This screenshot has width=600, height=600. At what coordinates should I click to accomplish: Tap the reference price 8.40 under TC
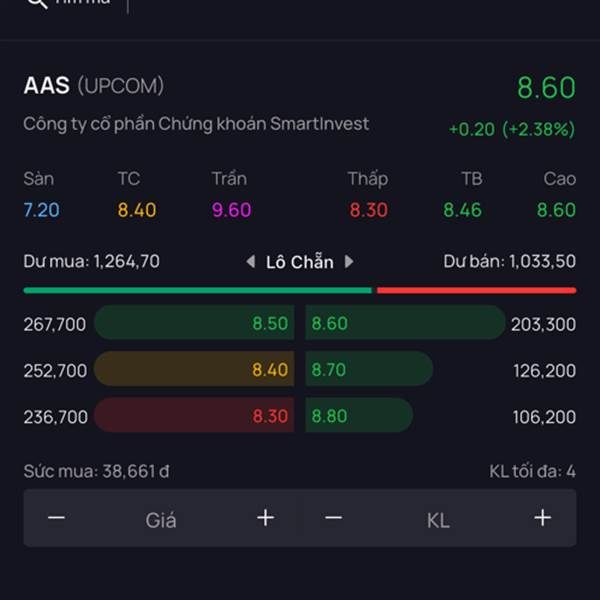pos(137,210)
